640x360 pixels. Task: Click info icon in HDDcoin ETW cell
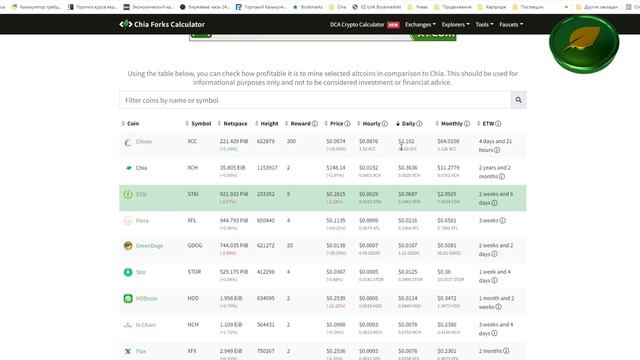coord(498,307)
